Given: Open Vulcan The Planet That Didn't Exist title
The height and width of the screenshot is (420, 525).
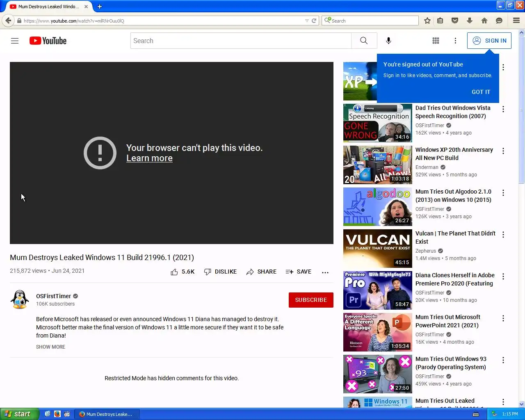Looking at the screenshot, I should 455,237.
